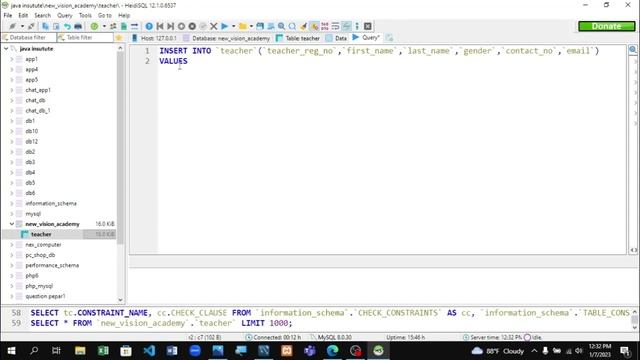Switch to the Data tab
Image resolution: width=640 pixels, height=360 pixels.
[x=336, y=38]
